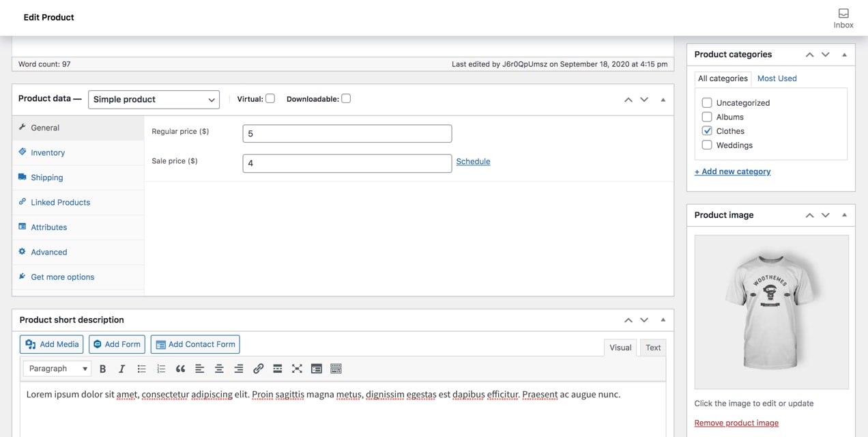868x437 pixels.
Task: Align text right
Action: [238, 369]
